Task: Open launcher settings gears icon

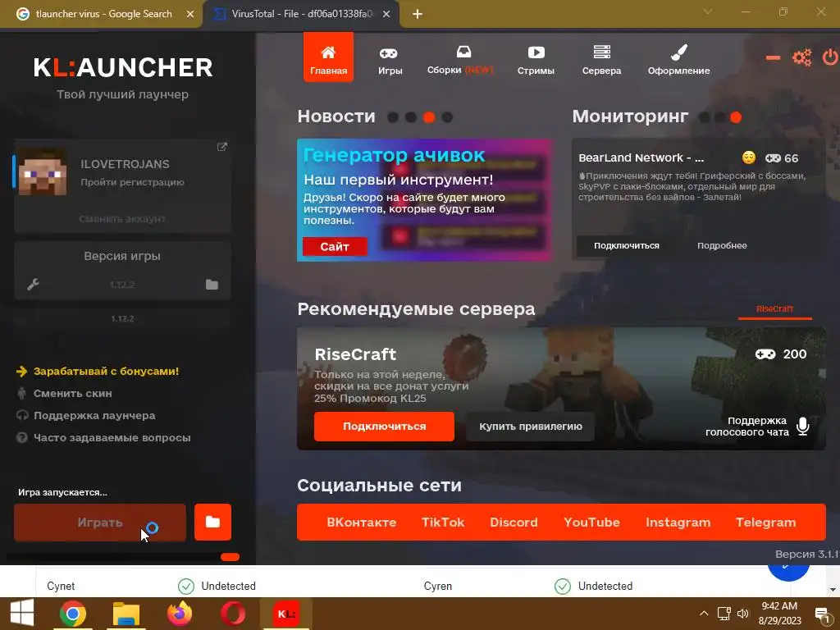Action: click(801, 57)
